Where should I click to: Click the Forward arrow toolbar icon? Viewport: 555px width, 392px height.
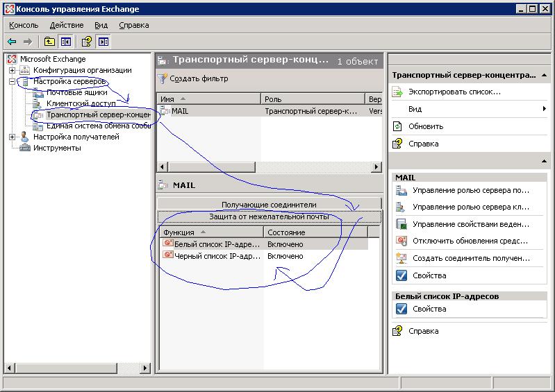[28, 42]
